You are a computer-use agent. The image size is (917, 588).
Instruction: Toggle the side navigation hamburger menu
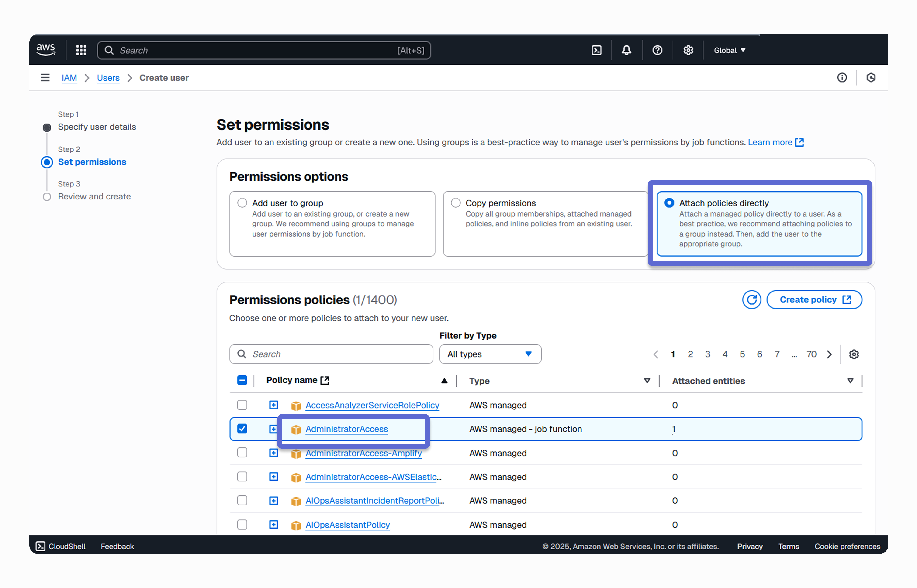[45, 78]
